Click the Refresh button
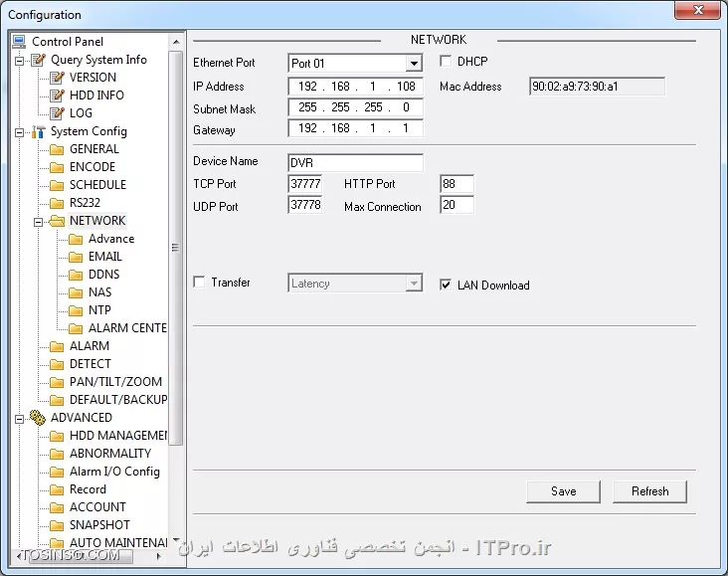The image size is (728, 576). tap(649, 491)
